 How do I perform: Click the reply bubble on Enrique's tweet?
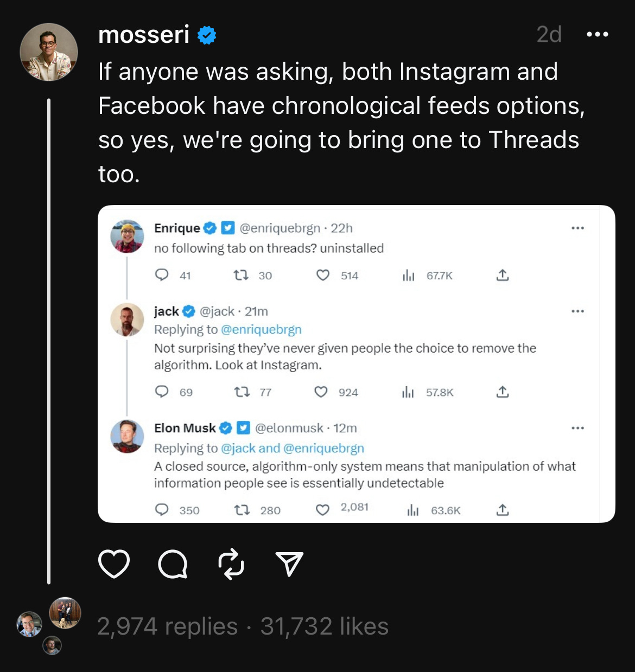(162, 275)
